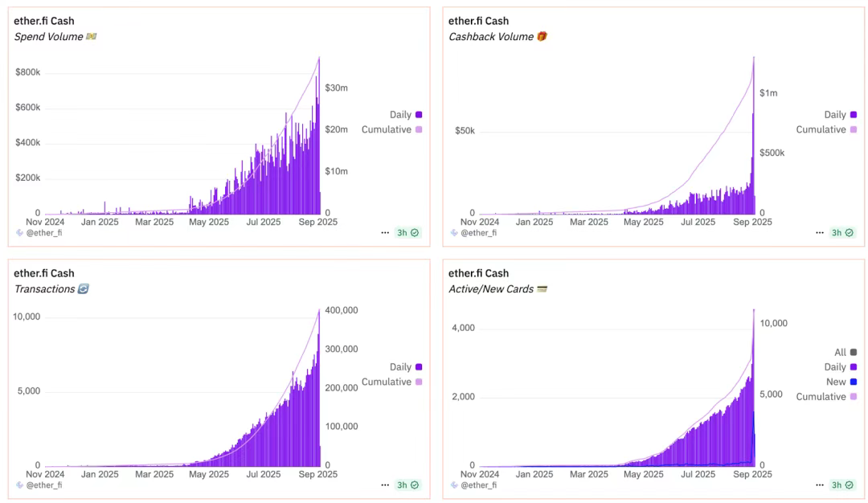The width and height of the screenshot is (868, 503).
Task: Open the three-dot menu on Spend Volume chart
Action: [x=385, y=233]
